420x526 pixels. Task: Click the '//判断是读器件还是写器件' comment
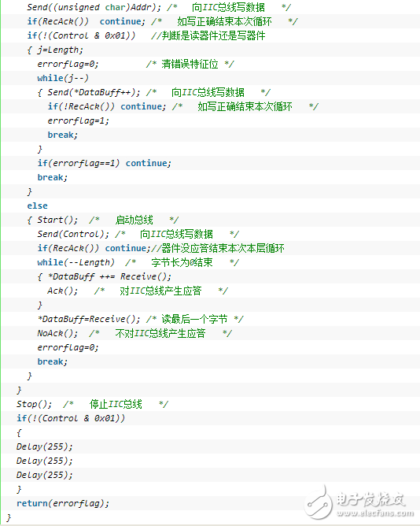(x=208, y=35)
